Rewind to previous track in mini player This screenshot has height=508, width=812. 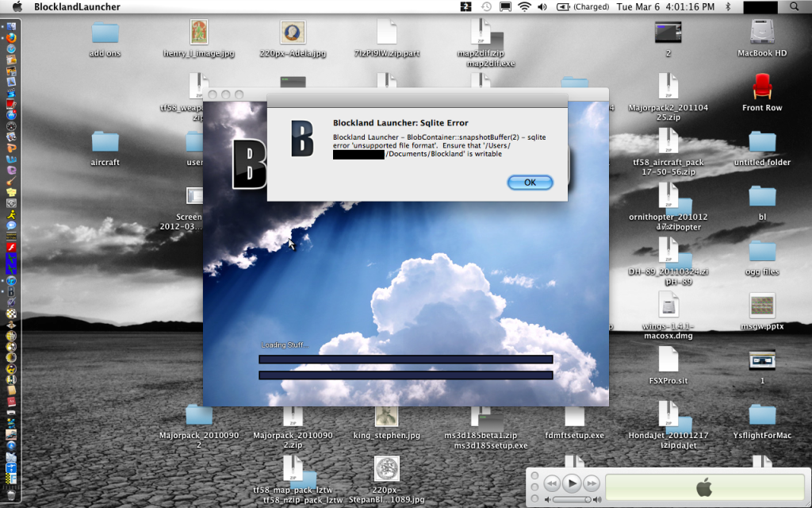tap(552, 483)
